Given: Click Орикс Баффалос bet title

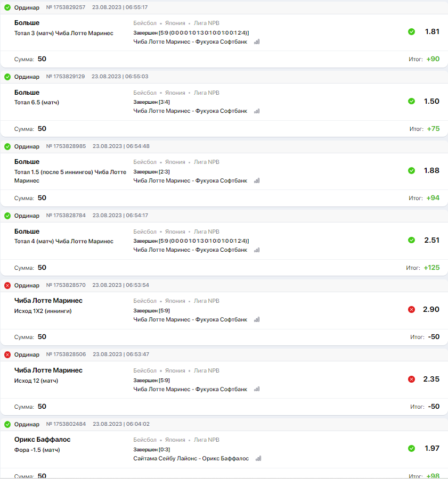Looking at the screenshot, I should [x=43, y=440].
